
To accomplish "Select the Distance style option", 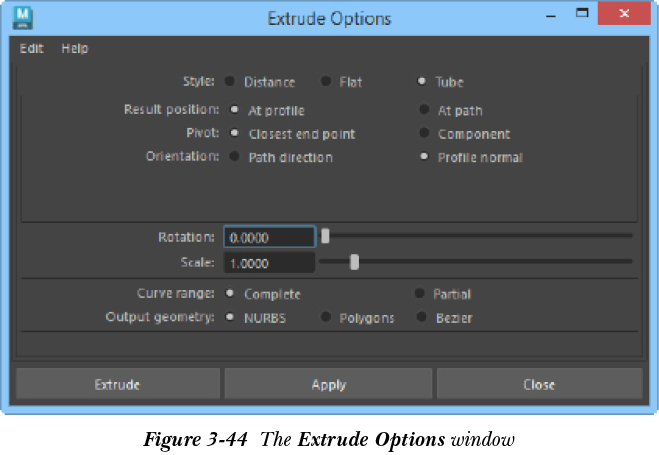I will point(230,82).
